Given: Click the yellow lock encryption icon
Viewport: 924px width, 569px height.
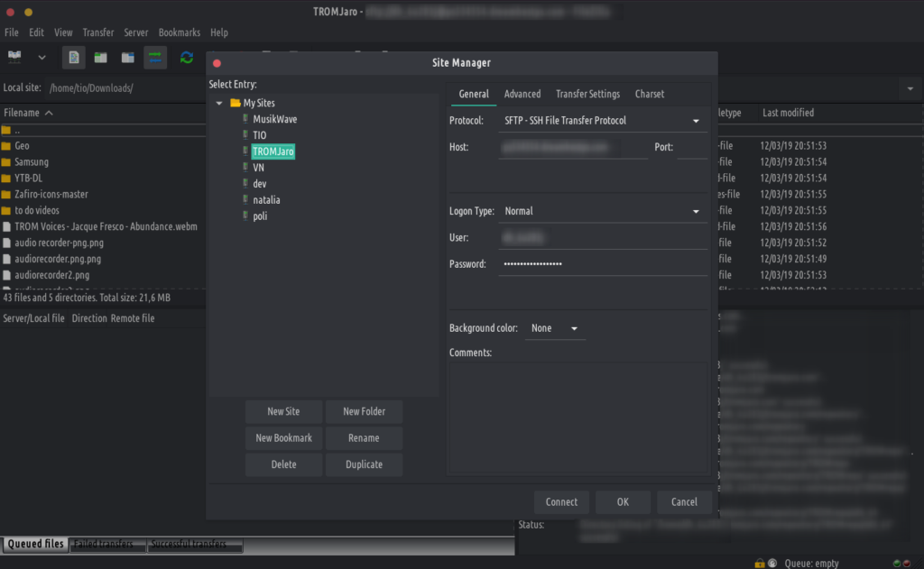Looking at the screenshot, I should (760, 563).
